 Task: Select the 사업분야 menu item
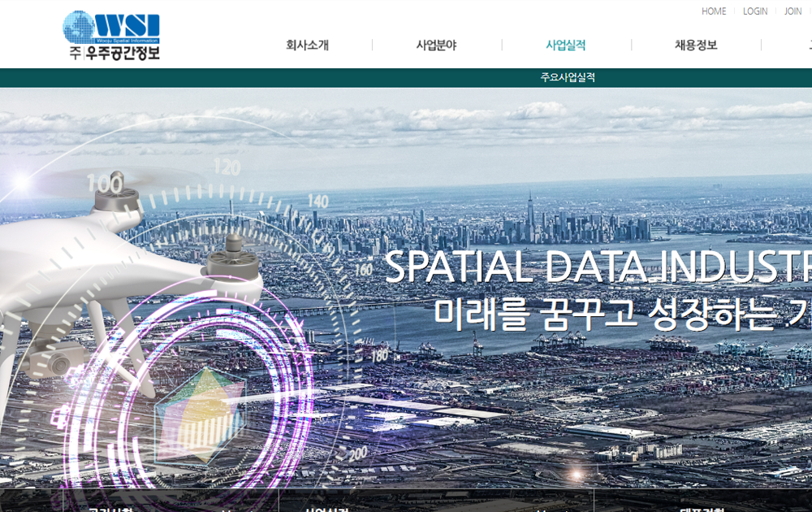coord(436,46)
